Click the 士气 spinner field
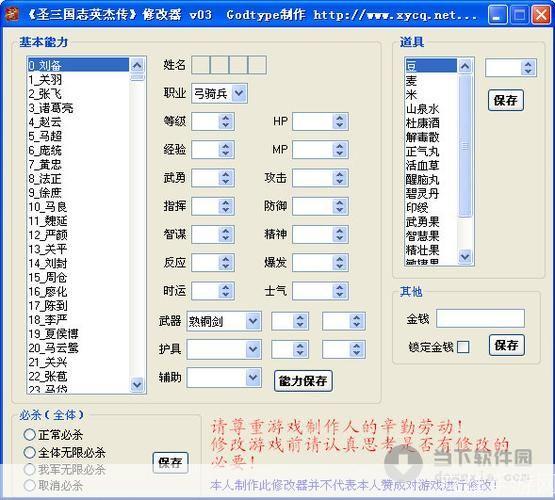Image resolution: width=555 pixels, height=500 pixels. [x=320, y=291]
